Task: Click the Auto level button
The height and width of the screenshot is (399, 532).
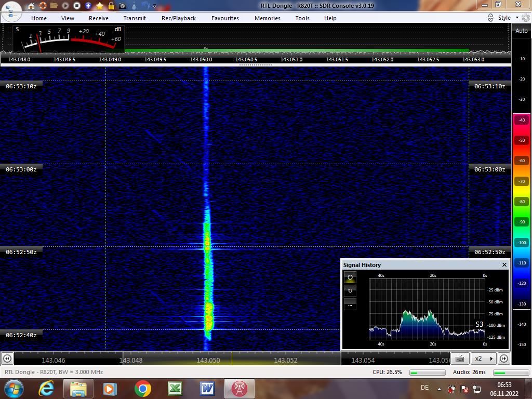Action: 522,31
